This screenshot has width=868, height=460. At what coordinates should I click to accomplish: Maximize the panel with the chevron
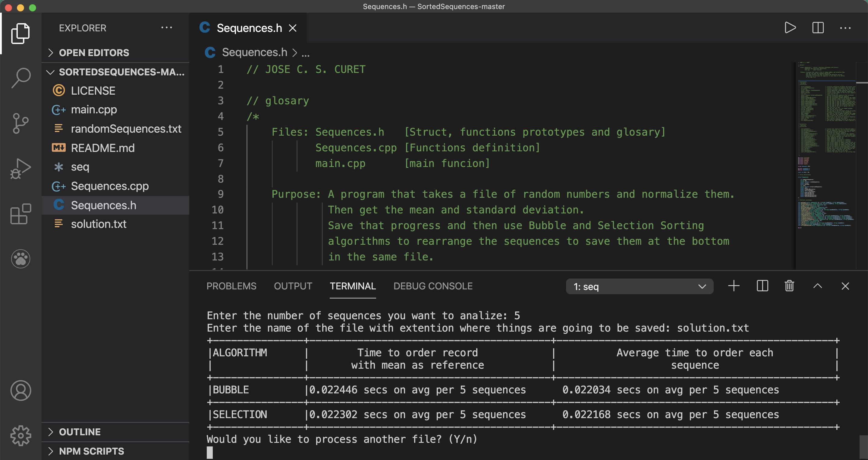(818, 286)
